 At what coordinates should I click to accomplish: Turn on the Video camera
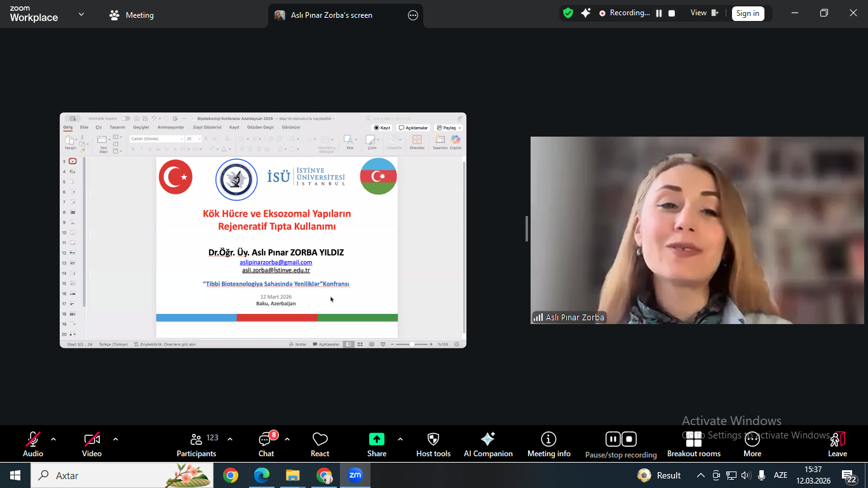(92, 444)
